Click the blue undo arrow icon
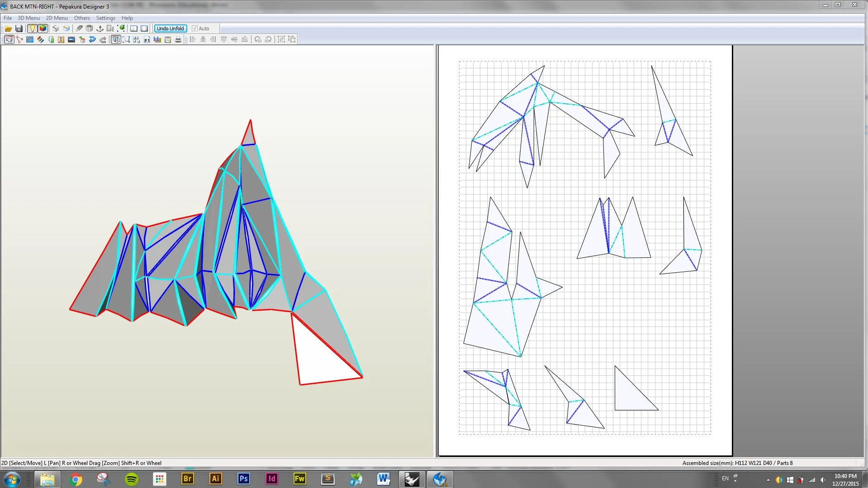 point(92,39)
